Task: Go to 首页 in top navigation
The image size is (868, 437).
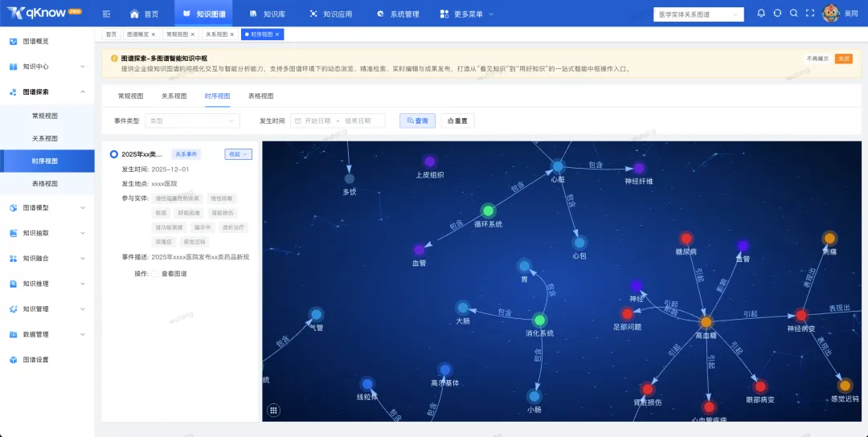Action: [x=144, y=14]
